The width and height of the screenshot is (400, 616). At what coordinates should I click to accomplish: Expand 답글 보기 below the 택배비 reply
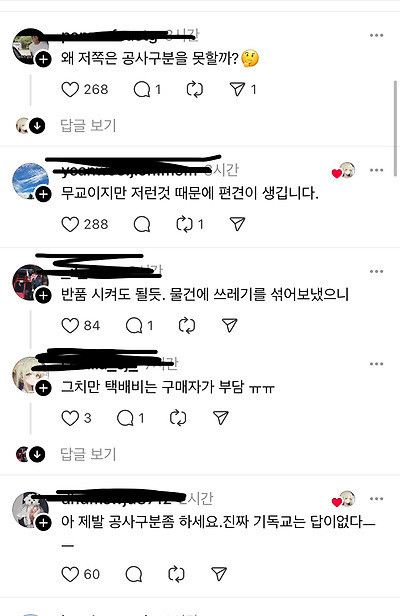pos(88,454)
